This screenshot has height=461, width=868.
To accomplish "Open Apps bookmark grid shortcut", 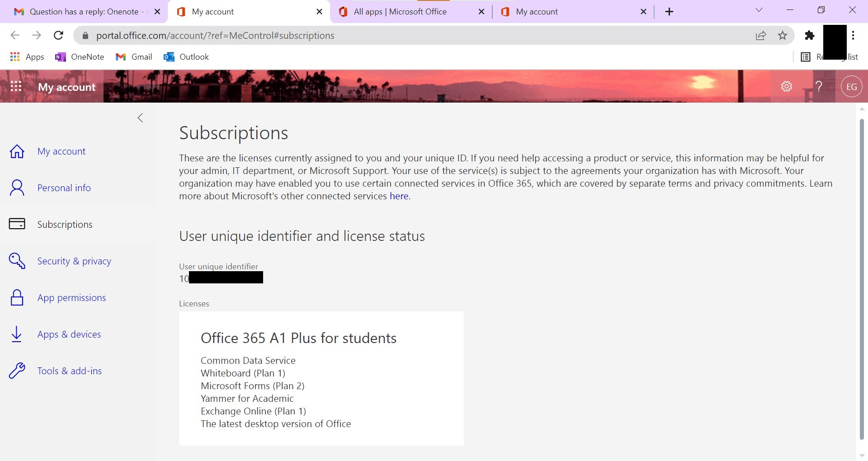I will click(x=27, y=57).
